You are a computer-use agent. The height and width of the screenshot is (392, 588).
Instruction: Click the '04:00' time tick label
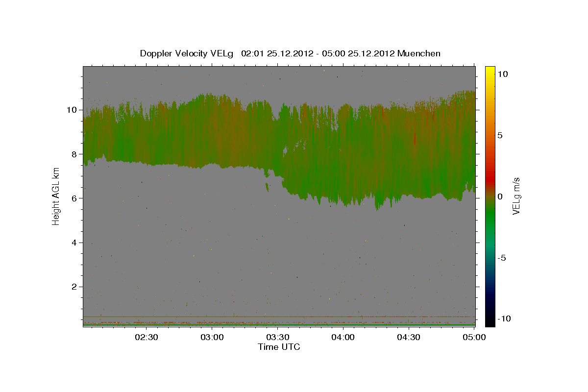click(343, 337)
